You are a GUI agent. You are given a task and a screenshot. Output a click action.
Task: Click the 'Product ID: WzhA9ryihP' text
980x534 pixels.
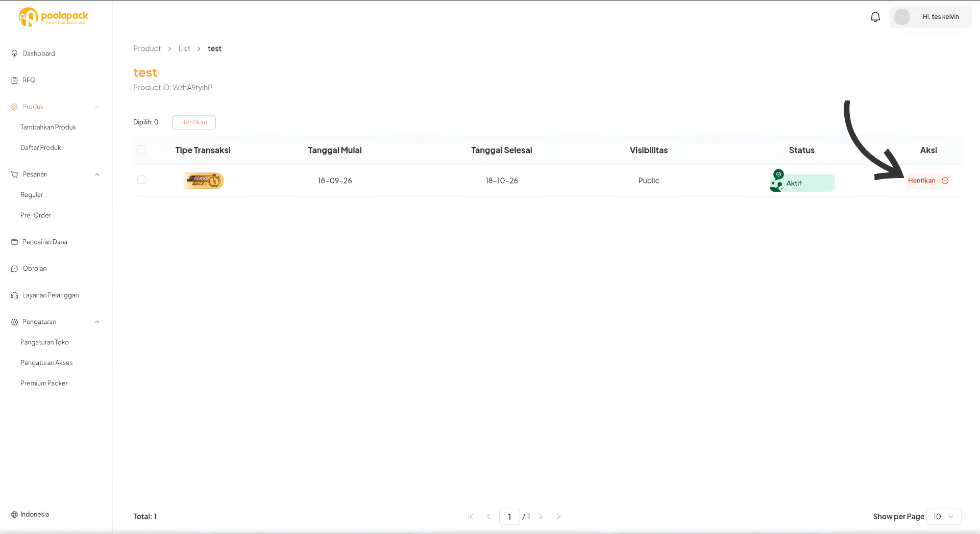click(173, 88)
